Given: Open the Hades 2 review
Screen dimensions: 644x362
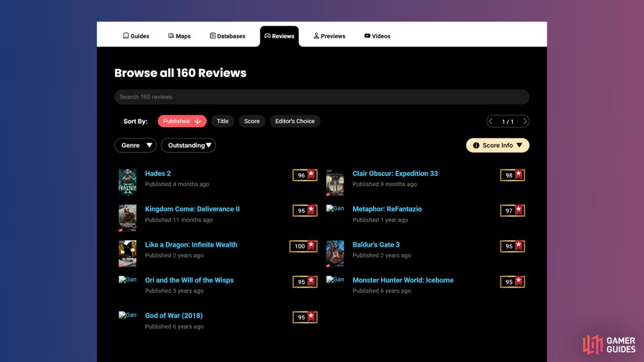Looking at the screenshot, I should point(158,173).
